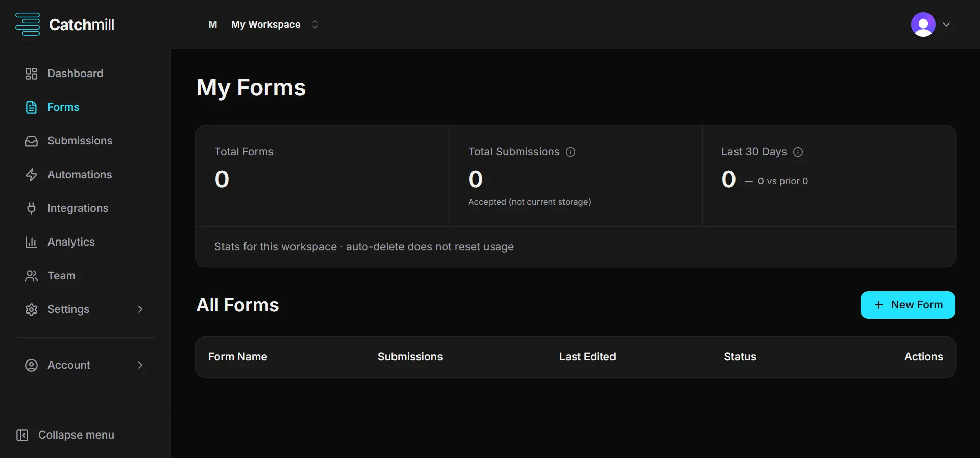Image resolution: width=980 pixels, height=458 pixels.
Task: Create a New Form
Action: [x=908, y=305]
